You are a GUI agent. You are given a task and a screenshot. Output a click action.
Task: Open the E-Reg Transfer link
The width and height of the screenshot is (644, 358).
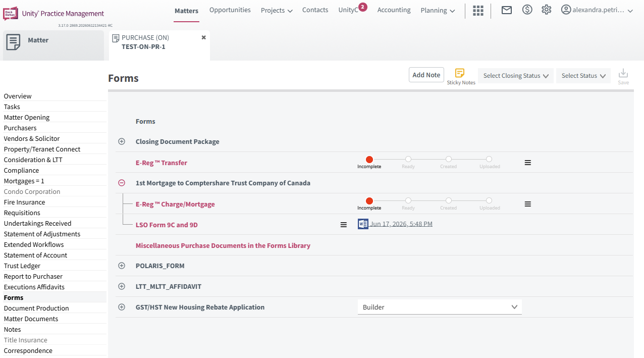coord(162,163)
